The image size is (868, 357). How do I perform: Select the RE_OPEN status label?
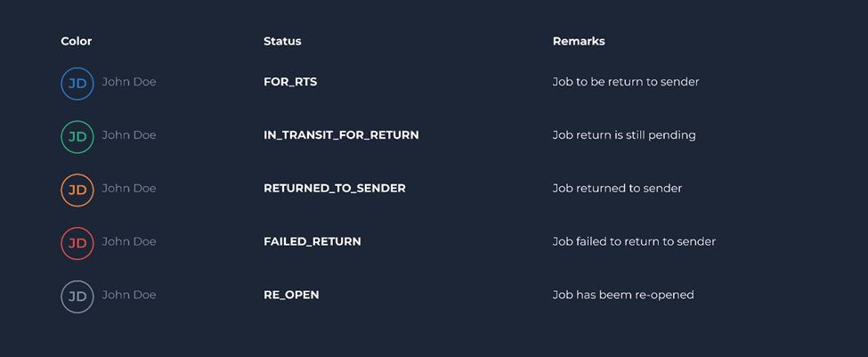click(291, 295)
